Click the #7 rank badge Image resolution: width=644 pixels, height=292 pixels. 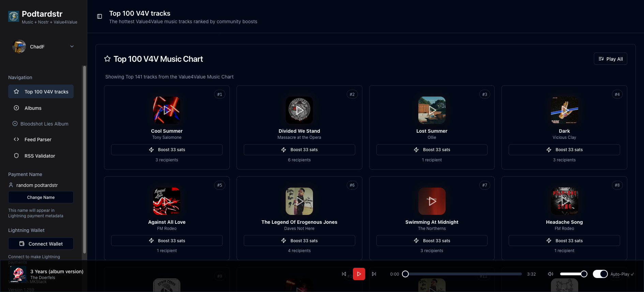(484, 185)
